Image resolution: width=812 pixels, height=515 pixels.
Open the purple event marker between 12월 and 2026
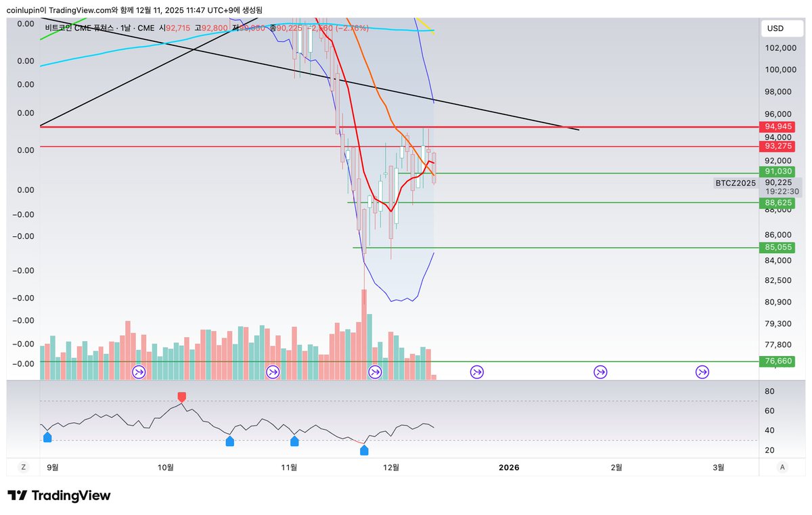pos(476,372)
